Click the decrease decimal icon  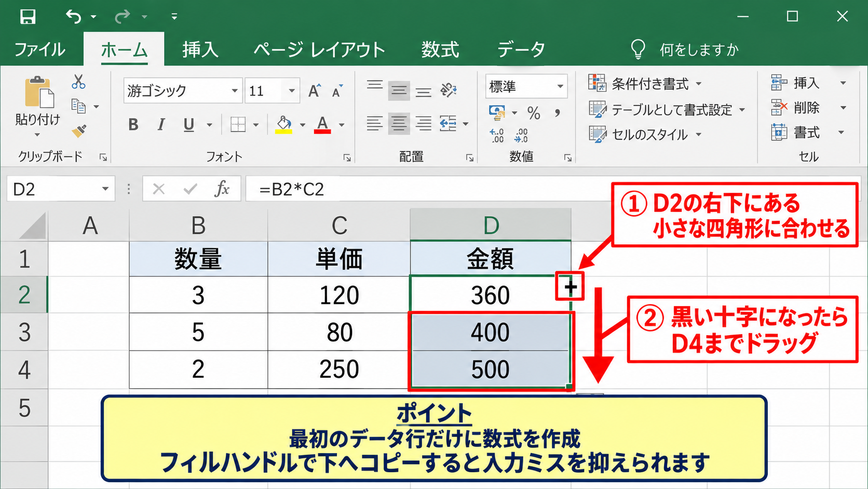pyautogui.click(x=521, y=136)
